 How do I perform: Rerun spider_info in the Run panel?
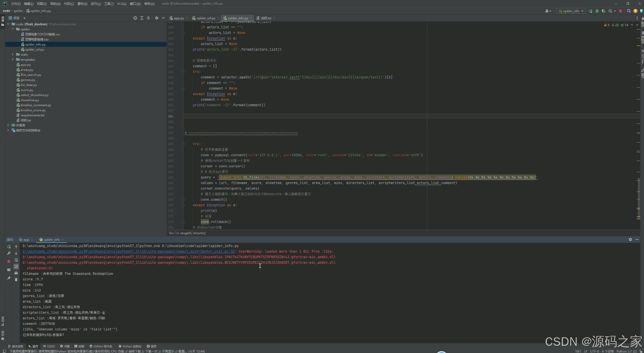pos(9,247)
